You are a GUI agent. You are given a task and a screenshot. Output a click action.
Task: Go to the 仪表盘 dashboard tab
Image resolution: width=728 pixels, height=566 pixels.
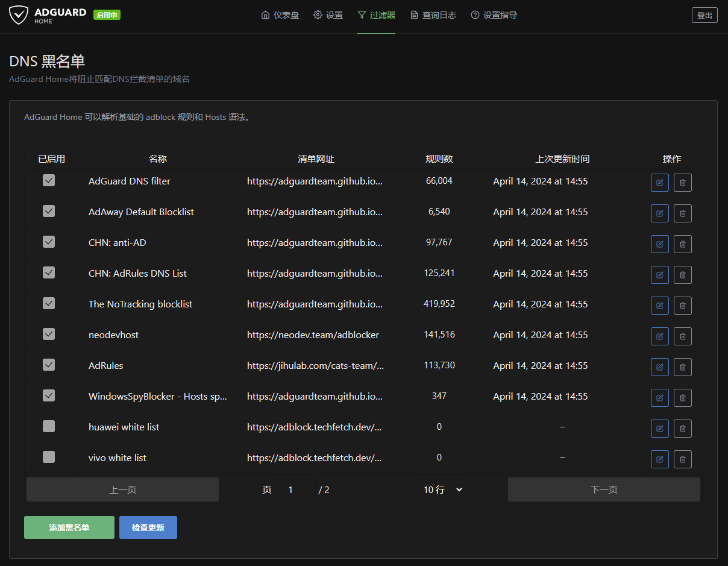(x=280, y=15)
